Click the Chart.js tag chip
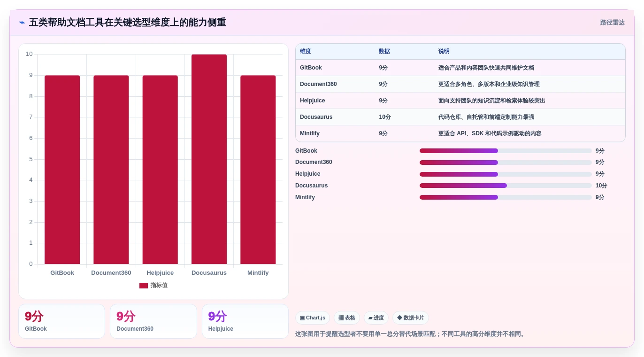Viewport: 644px width, 357px height. point(313,318)
